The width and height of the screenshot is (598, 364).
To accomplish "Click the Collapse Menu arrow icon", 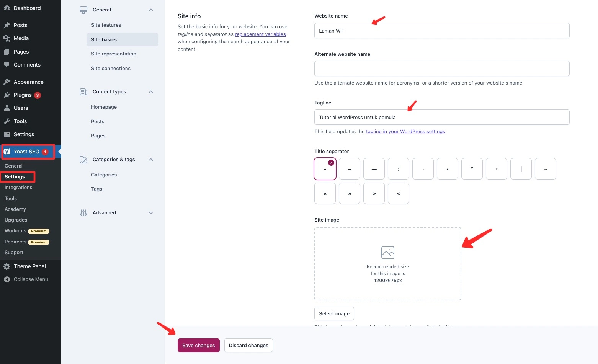I will [7, 279].
